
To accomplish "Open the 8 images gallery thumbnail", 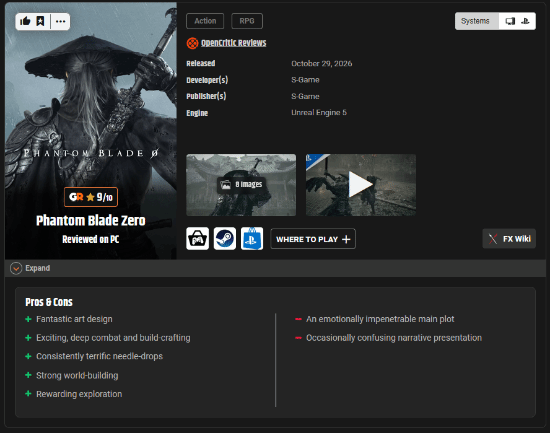I will tap(241, 185).
